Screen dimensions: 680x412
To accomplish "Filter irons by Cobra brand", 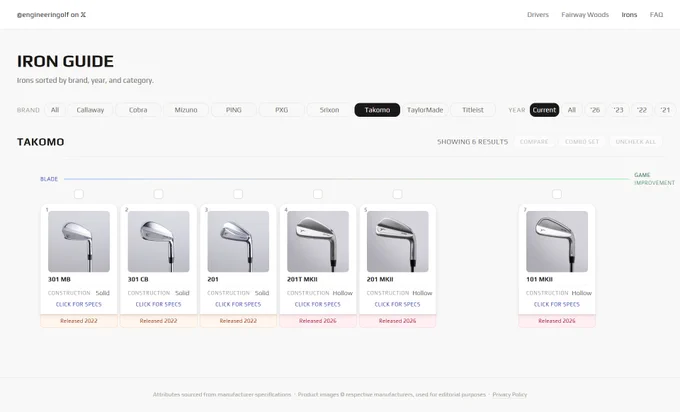I will (x=138, y=110).
